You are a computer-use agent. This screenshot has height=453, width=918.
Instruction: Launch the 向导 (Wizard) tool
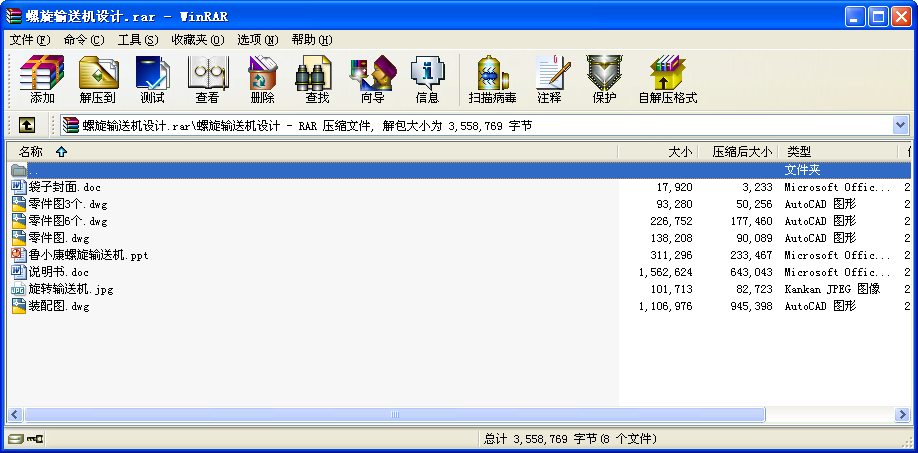point(372,79)
